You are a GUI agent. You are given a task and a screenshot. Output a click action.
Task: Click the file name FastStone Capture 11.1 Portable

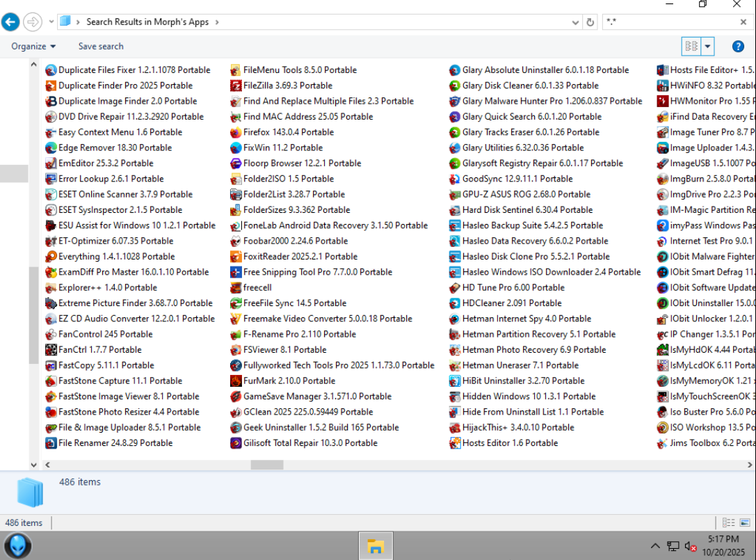(120, 381)
